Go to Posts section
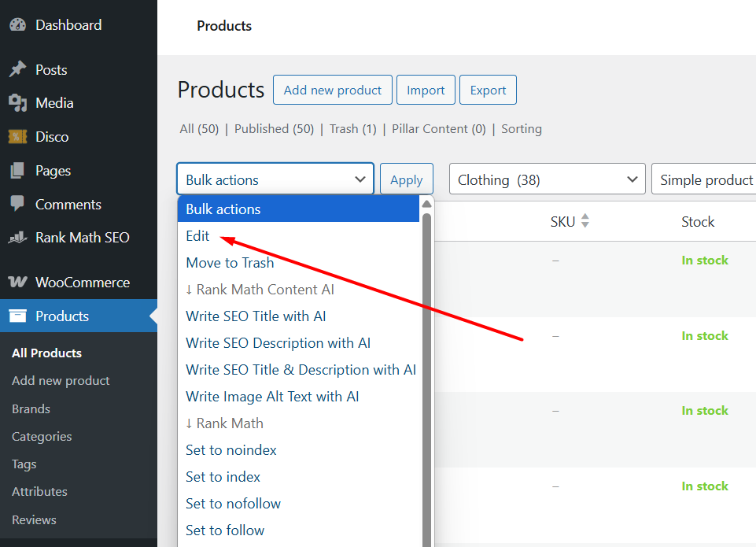Screen dimensions: 756x547 [51, 70]
